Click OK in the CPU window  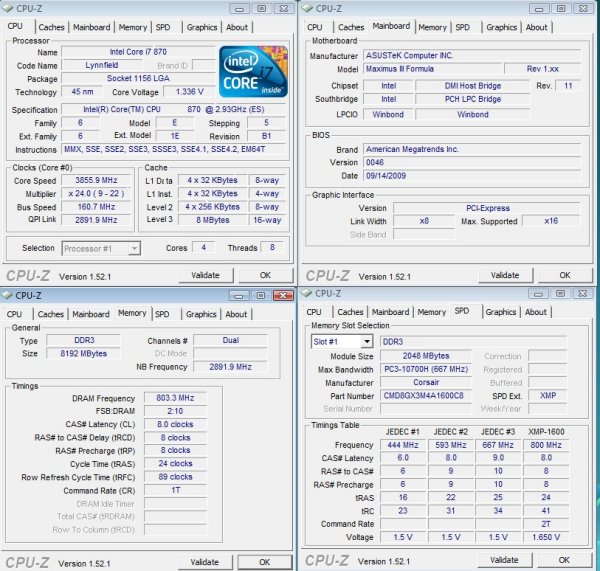pyautogui.click(x=266, y=275)
